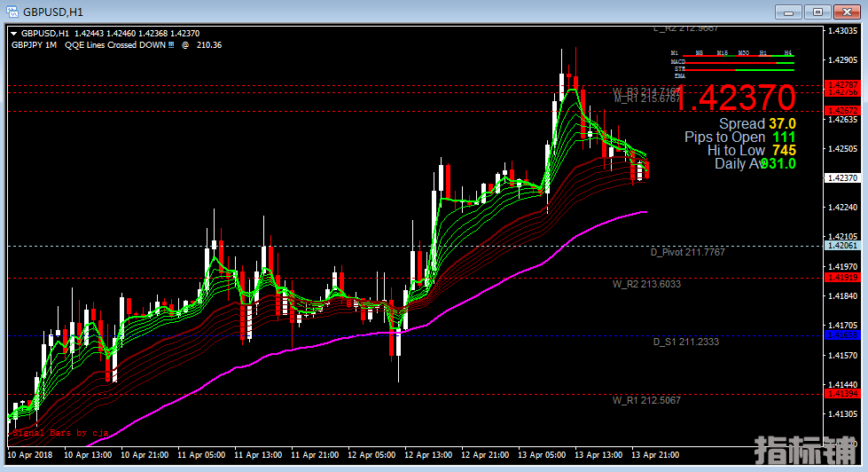Close the GBPUSD,H1 chart window
Image resolution: width=868 pixels, height=472 pixels.
[x=847, y=12]
